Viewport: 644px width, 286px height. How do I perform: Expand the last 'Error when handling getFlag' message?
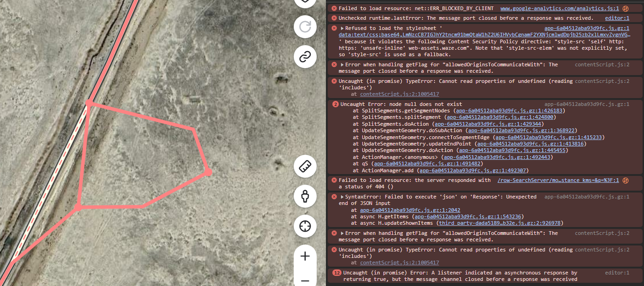[342, 233]
